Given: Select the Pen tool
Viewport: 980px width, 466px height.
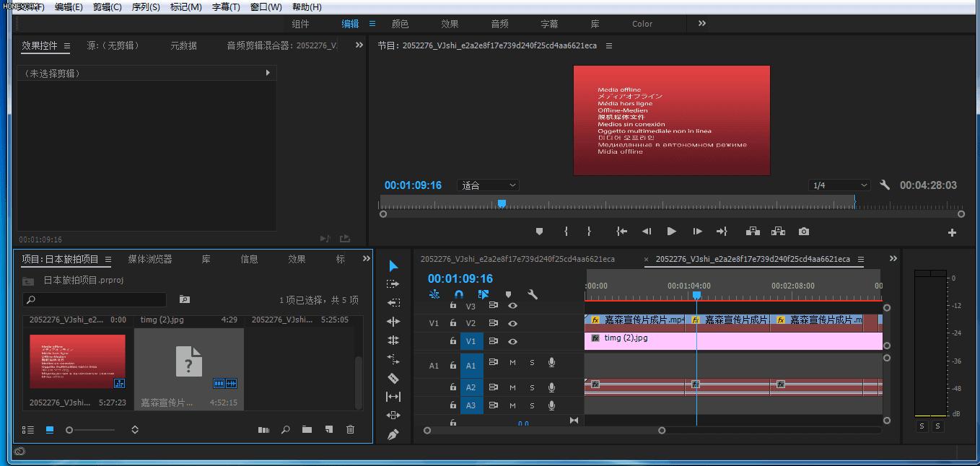Looking at the screenshot, I should [393, 434].
